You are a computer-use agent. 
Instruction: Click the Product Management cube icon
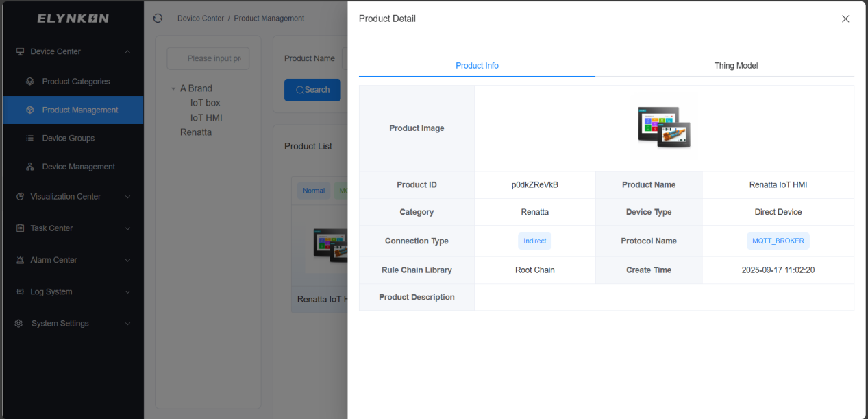29,110
